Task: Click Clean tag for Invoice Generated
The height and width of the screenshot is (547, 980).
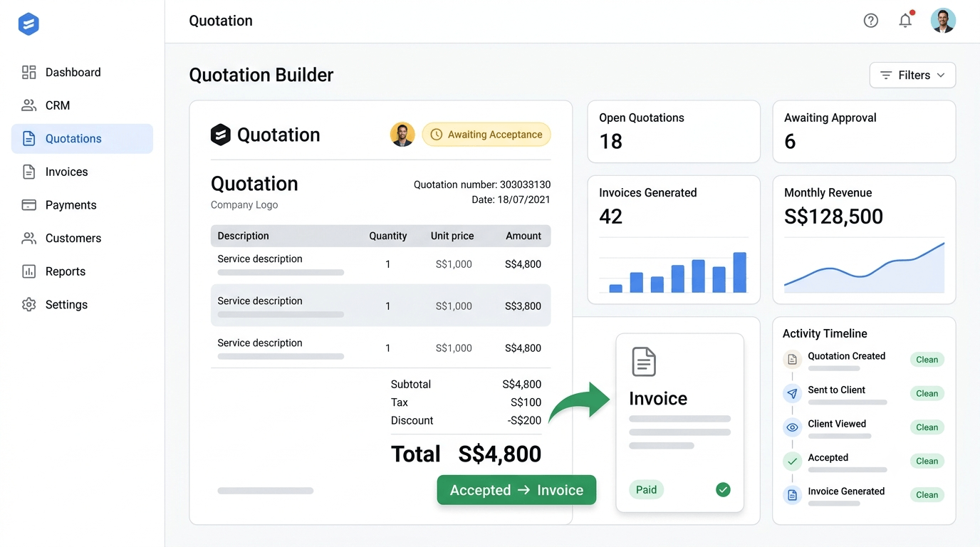Action: 927,495
